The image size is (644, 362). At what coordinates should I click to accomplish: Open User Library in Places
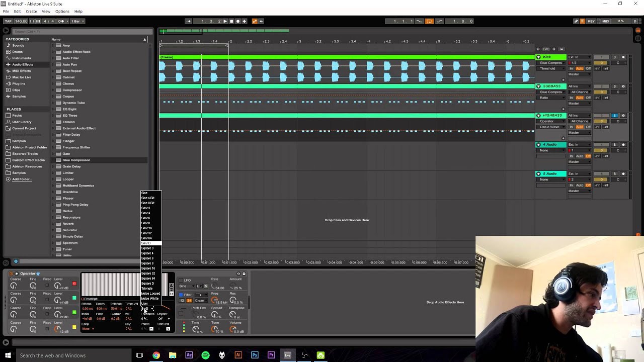[x=22, y=122]
